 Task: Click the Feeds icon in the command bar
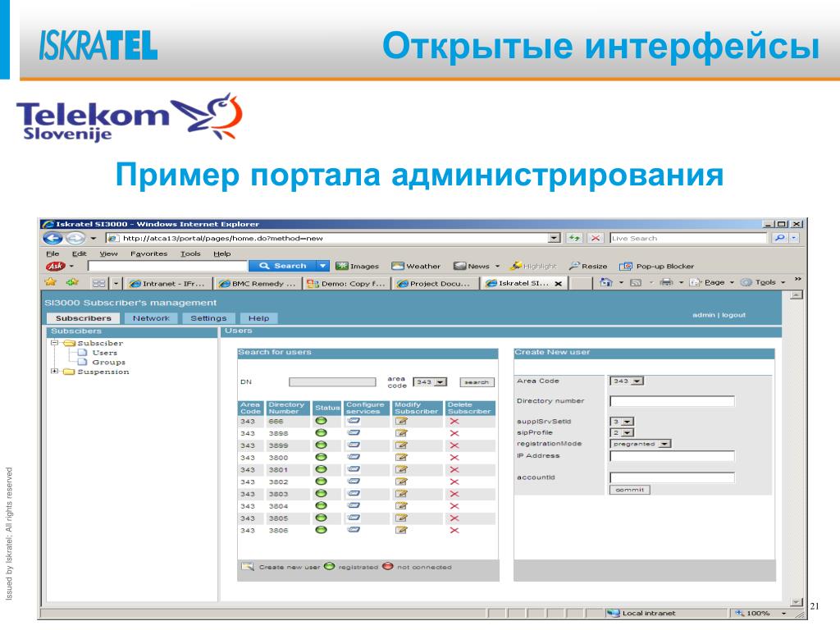tap(636, 282)
